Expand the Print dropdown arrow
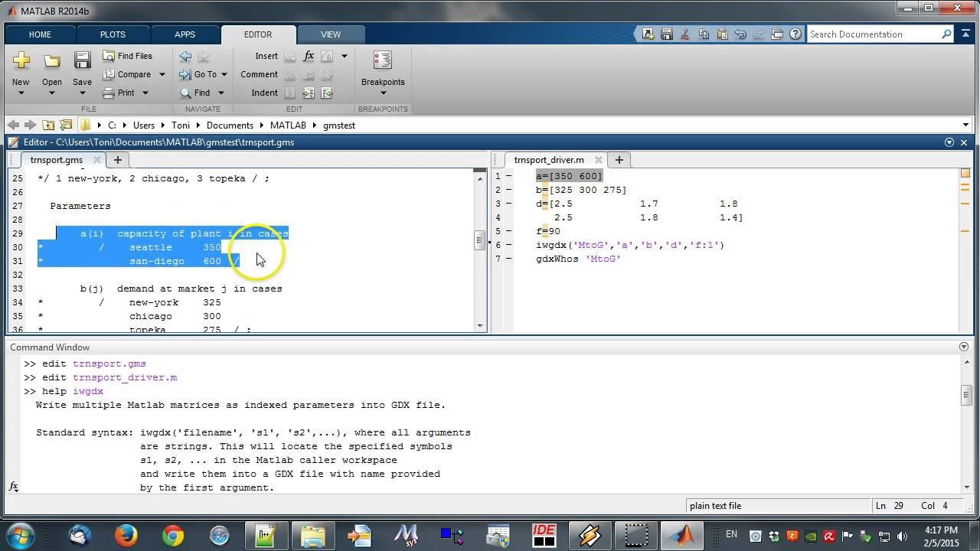This screenshot has height=551, width=980. click(x=145, y=93)
